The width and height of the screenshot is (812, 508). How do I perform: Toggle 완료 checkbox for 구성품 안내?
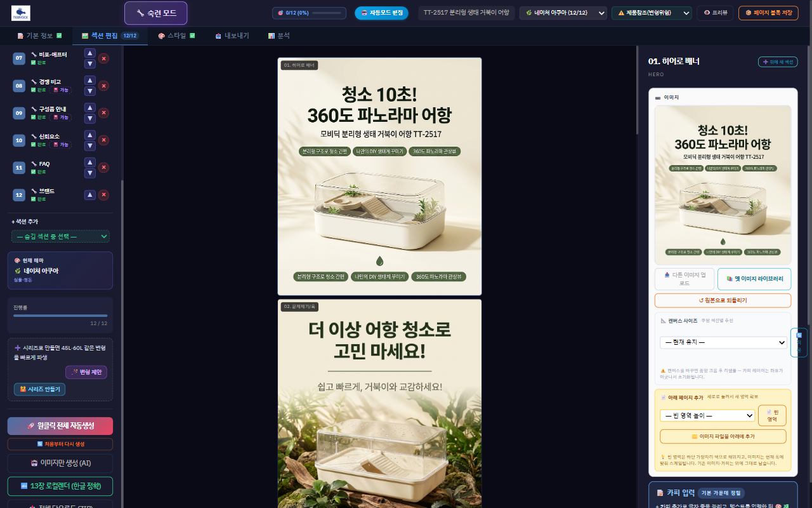[33, 117]
